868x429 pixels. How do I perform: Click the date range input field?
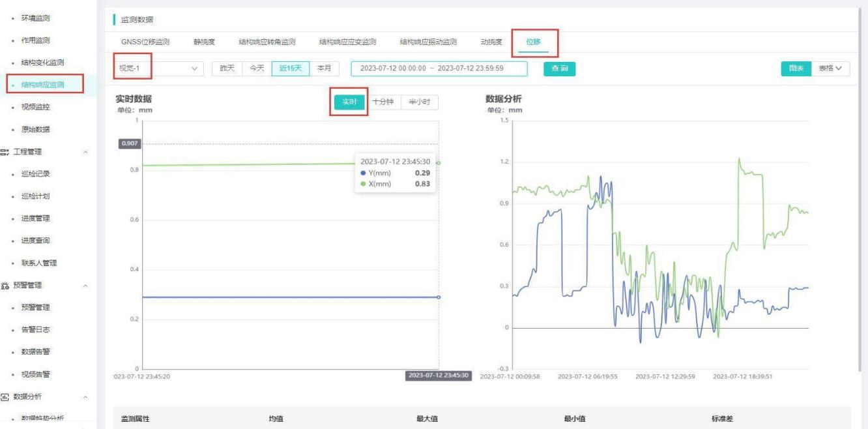pos(431,68)
